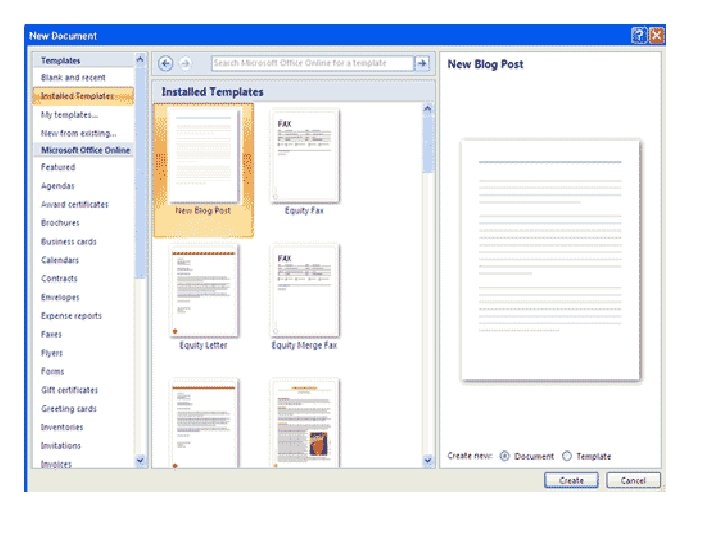Select the Template radio button
Image resolution: width=720 pixels, height=540 pixels.
(x=567, y=456)
